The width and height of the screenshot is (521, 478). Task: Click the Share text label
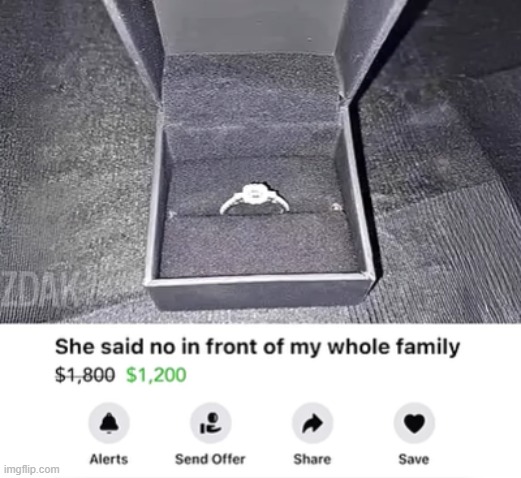312,459
